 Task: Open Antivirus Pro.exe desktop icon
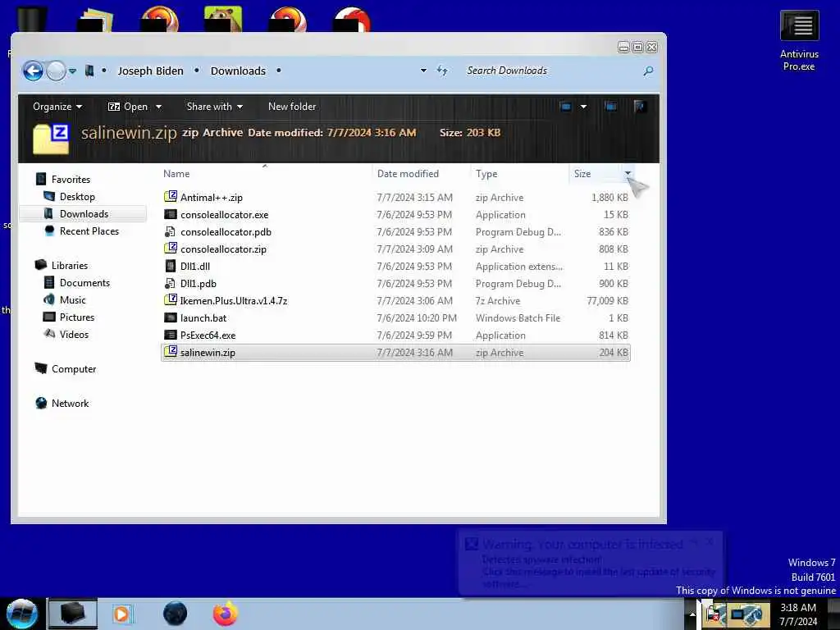799,41
